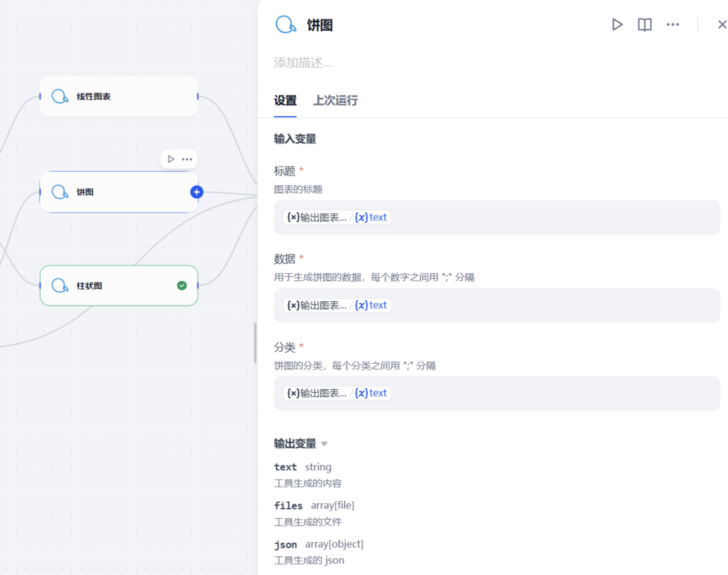Click the 分类 variable input field

497,393
